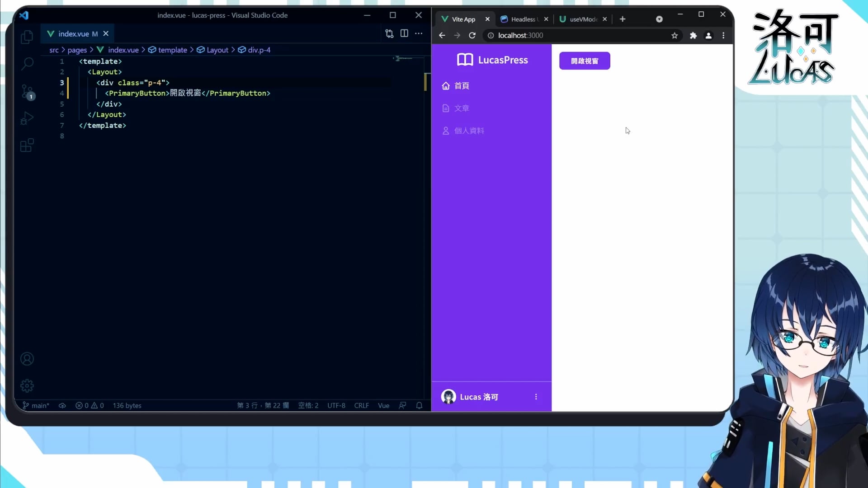Screen dimensions: 868x488
Task: Open Source Control view with badge
Action: [27, 92]
